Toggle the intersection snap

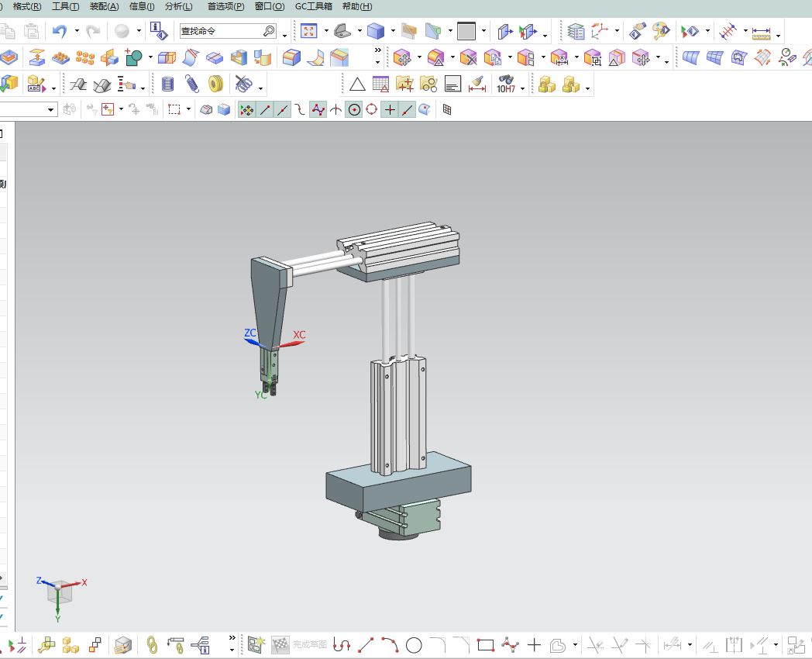[x=335, y=110]
